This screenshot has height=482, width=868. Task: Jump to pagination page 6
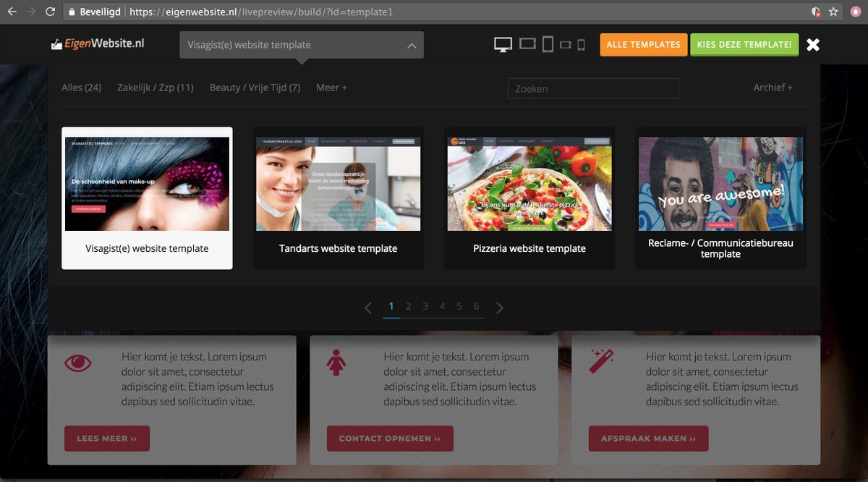[x=476, y=307]
